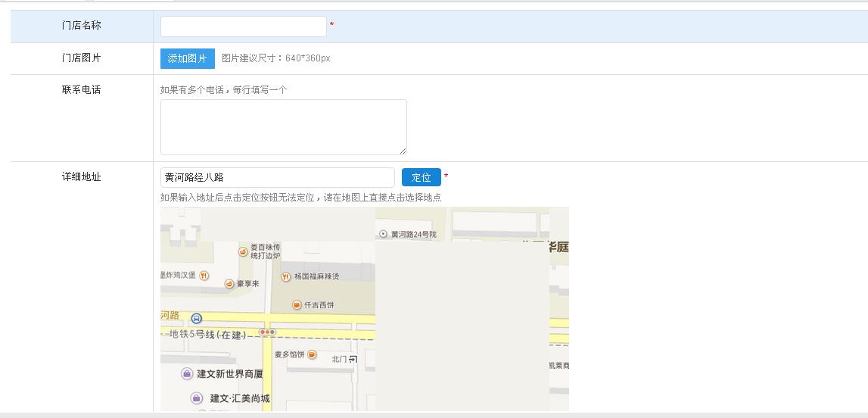
Task: Click the 地铁5号线 label on the map
Action: tap(207, 334)
